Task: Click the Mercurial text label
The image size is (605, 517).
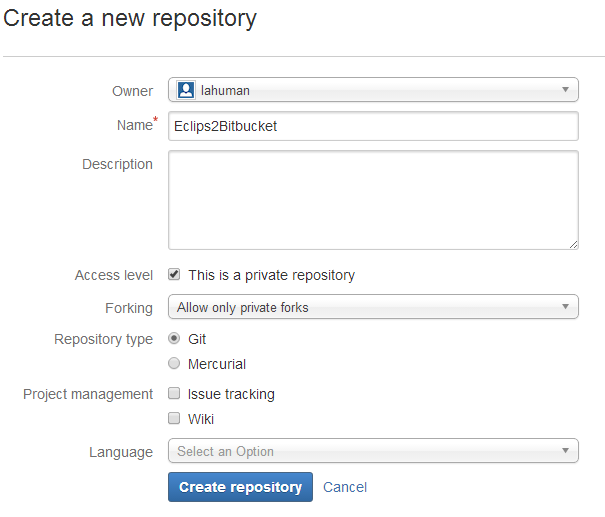Action: point(217,364)
